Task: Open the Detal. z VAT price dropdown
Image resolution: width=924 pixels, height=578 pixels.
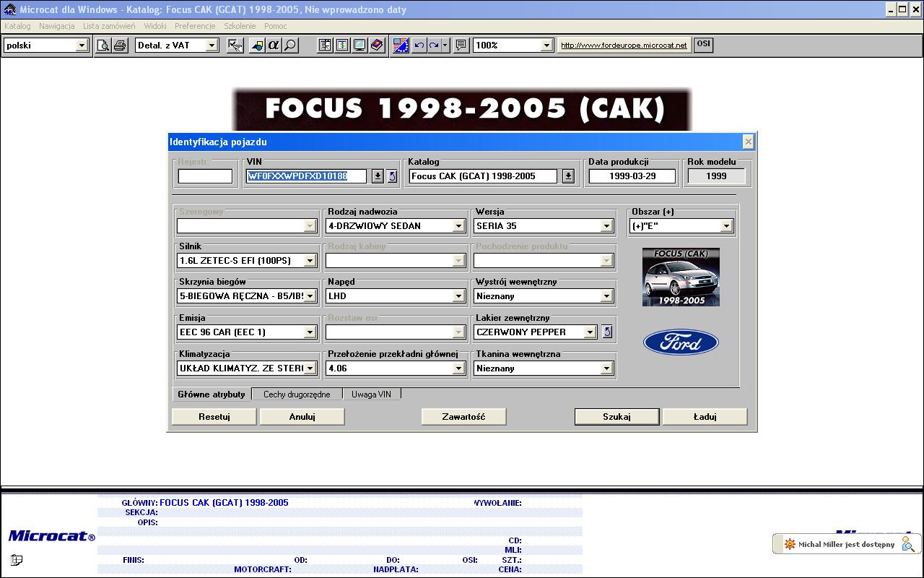Action: [x=212, y=46]
